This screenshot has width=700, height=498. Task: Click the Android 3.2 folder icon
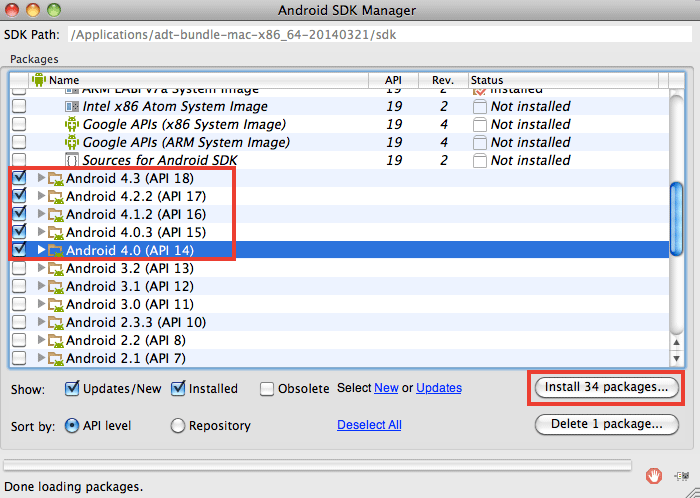[56, 269]
